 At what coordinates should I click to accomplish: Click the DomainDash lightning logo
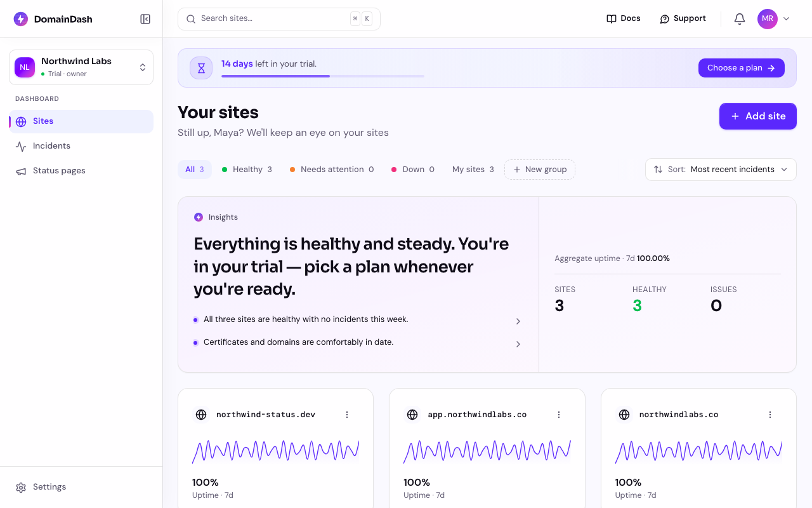click(21, 19)
